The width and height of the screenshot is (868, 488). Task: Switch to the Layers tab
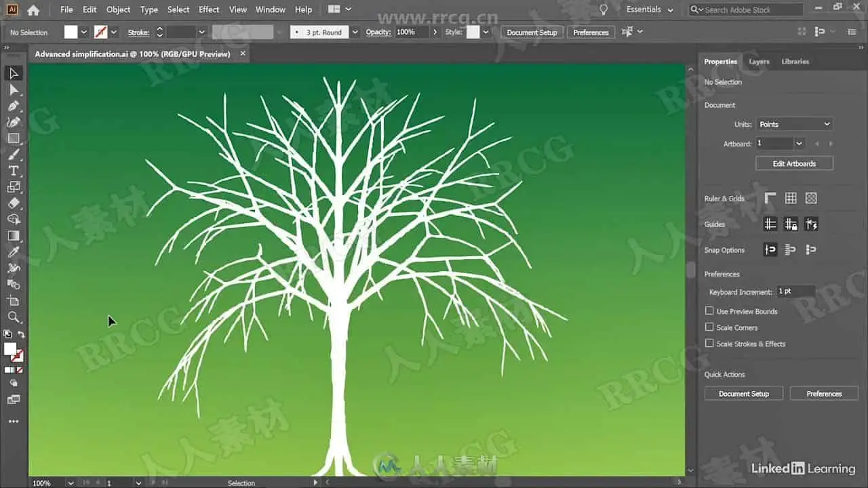759,62
